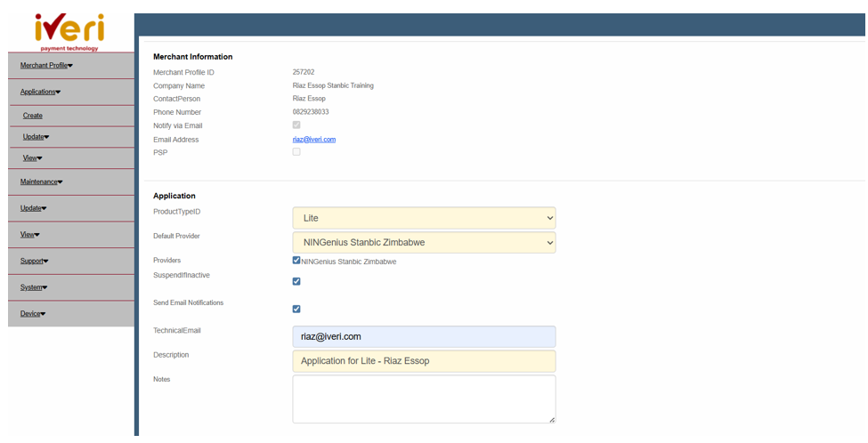Expand the View menu above Support
868x443 pixels.
pos(30,235)
